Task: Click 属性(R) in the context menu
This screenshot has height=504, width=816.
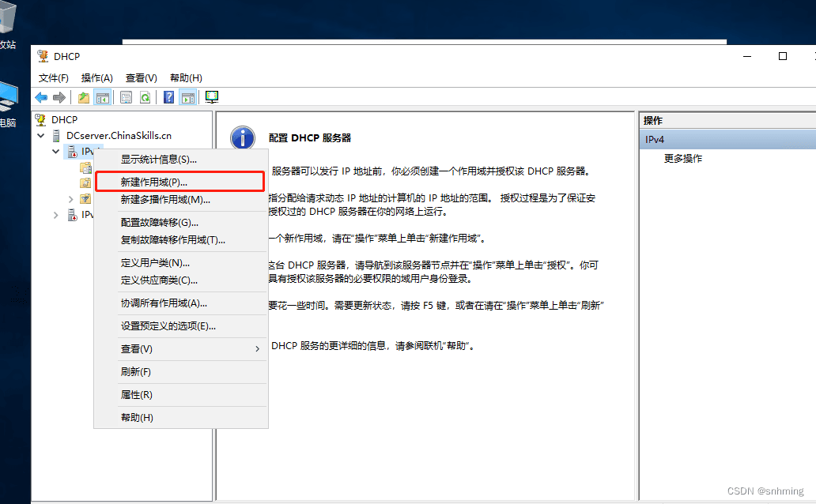Action: point(136,395)
